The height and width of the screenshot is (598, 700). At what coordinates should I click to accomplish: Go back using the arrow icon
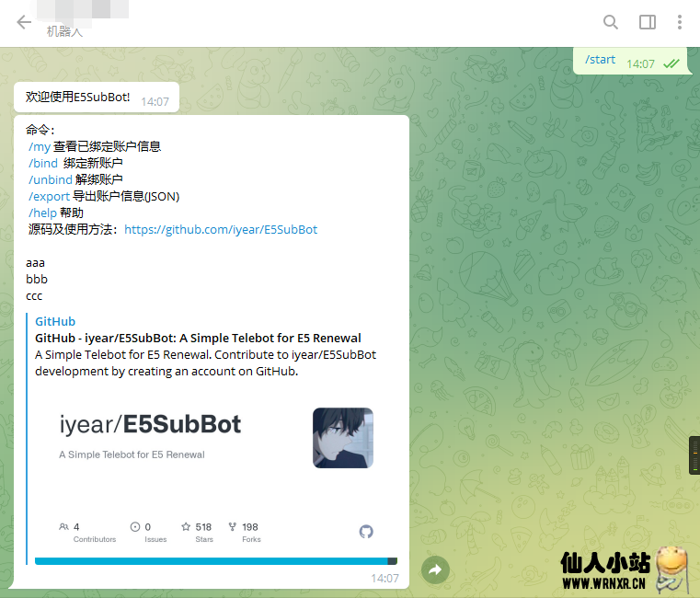(x=24, y=22)
